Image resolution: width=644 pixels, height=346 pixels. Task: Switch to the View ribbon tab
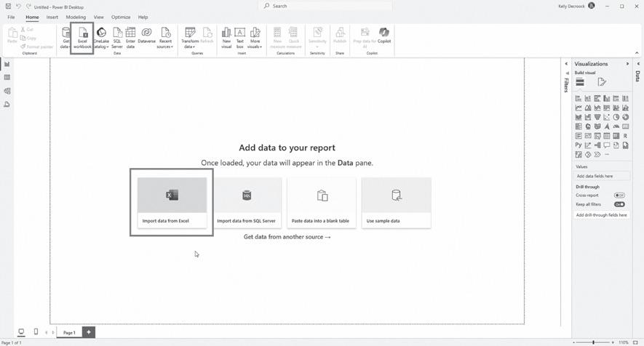(x=98, y=17)
